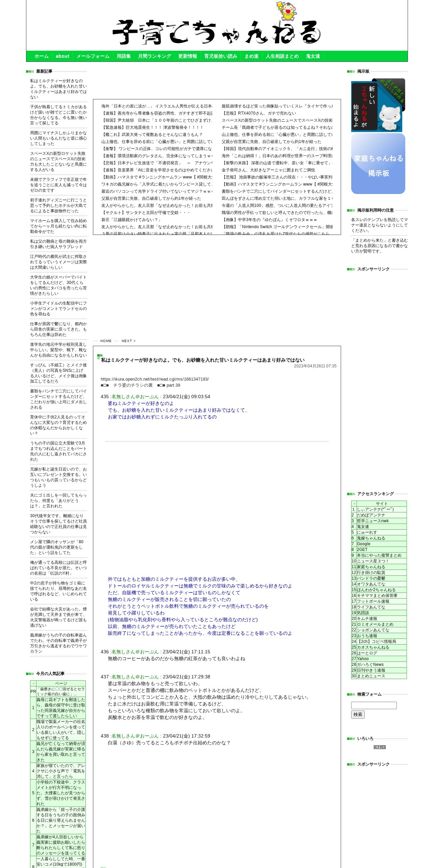Open ranking site フットボール速報
This screenshot has width=434, height=868.
[x=373, y=601]
